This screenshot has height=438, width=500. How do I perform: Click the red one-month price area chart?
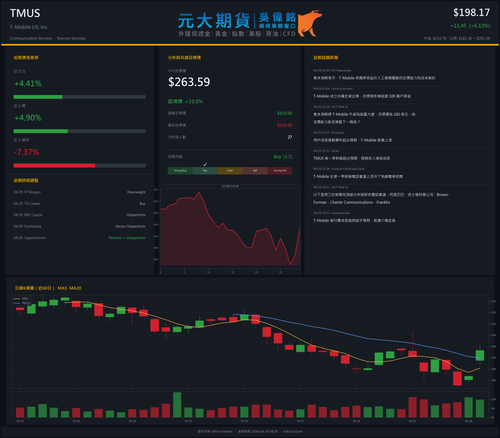point(230,228)
